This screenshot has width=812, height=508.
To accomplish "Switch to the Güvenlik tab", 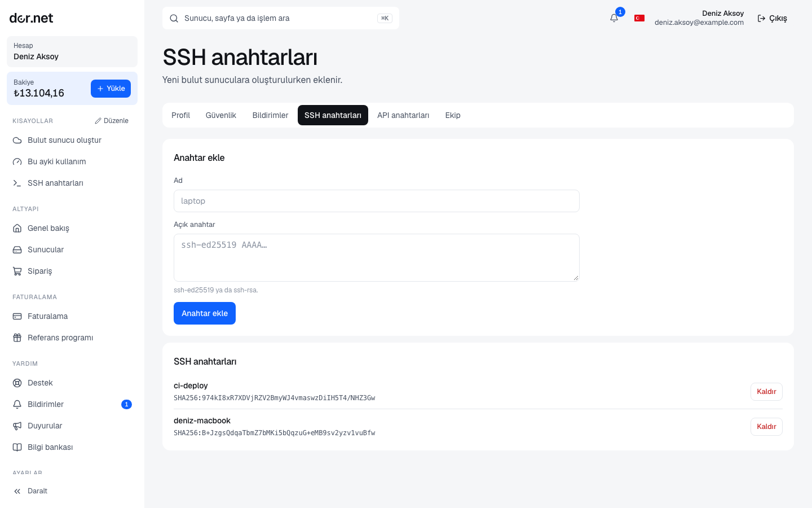I will 221,115.
